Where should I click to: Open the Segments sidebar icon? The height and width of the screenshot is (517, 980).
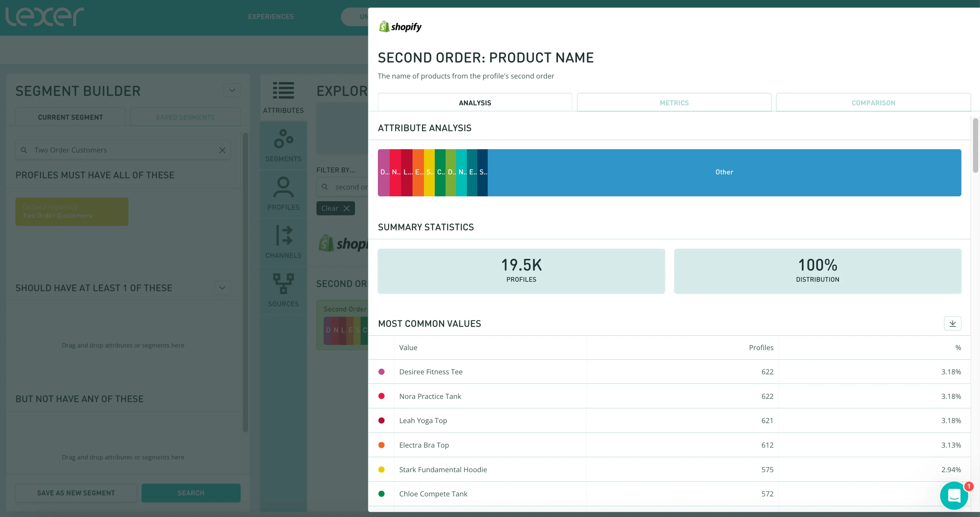pyautogui.click(x=283, y=145)
